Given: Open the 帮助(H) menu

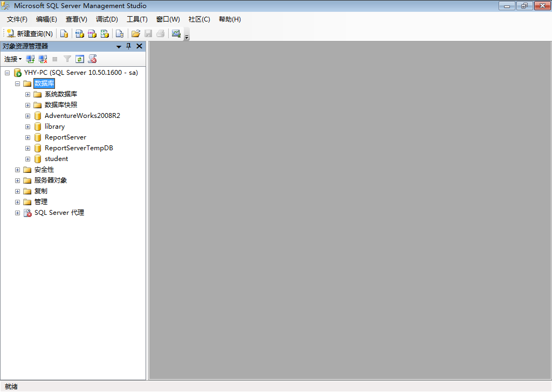Looking at the screenshot, I should [x=230, y=19].
